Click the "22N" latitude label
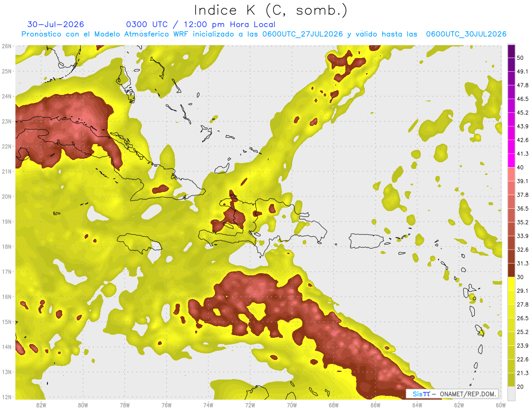532x411 pixels. click(x=7, y=146)
